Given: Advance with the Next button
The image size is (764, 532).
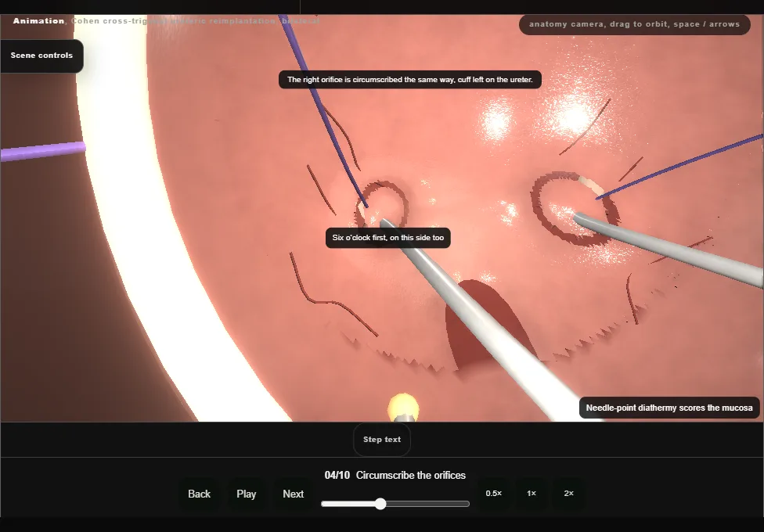Looking at the screenshot, I should [294, 494].
